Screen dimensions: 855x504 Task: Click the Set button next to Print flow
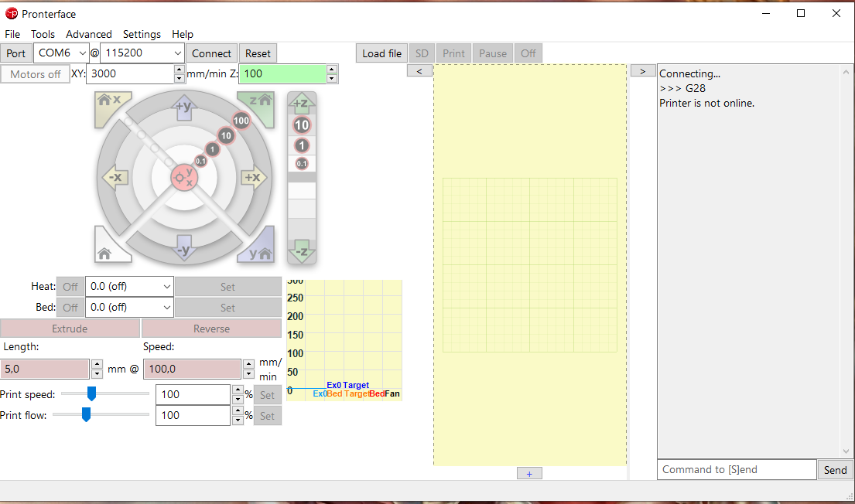click(267, 416)
